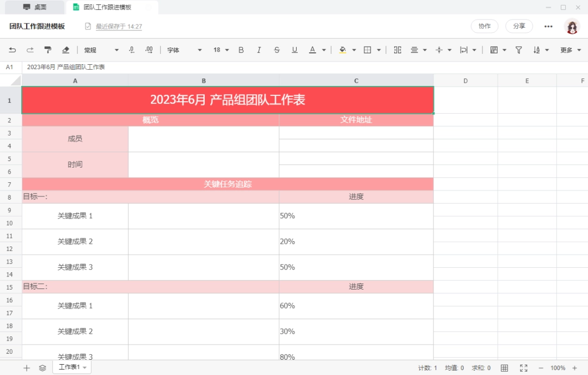This screenshot has width=588, height=375.
Task: Open the font color swatch
Action: click(x=313, y=50)
